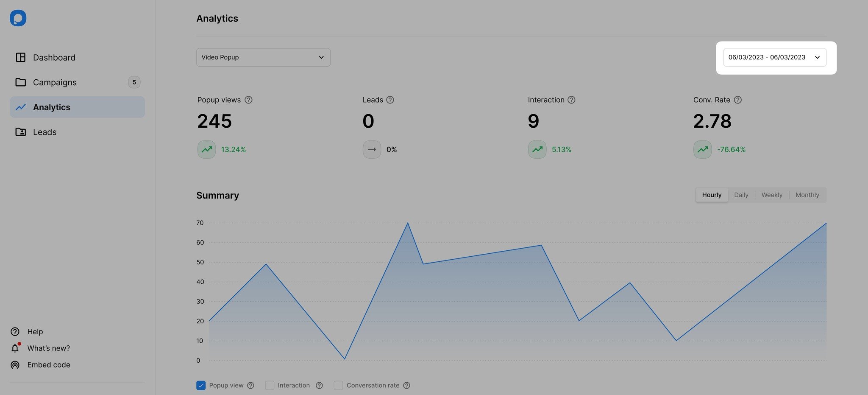Click the Popup views trend-up icon
The image size is (868, 395).
pos(206,149)
